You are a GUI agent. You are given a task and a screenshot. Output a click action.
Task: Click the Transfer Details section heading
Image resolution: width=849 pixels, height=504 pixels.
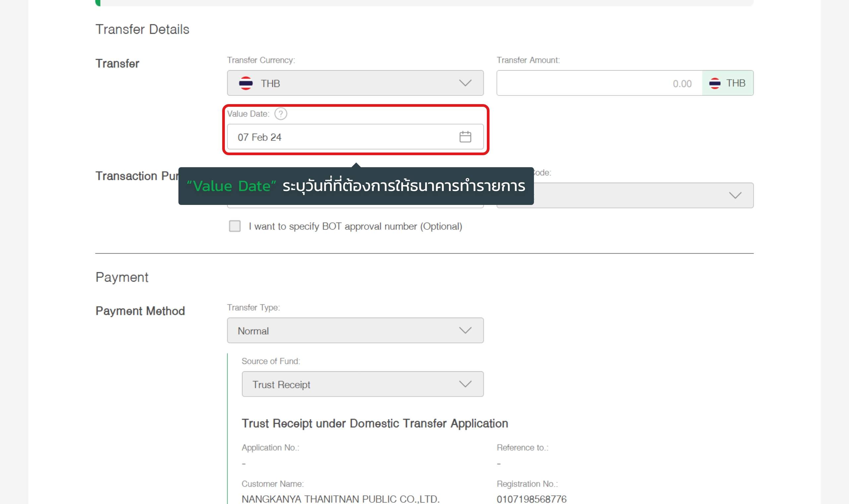142,30
